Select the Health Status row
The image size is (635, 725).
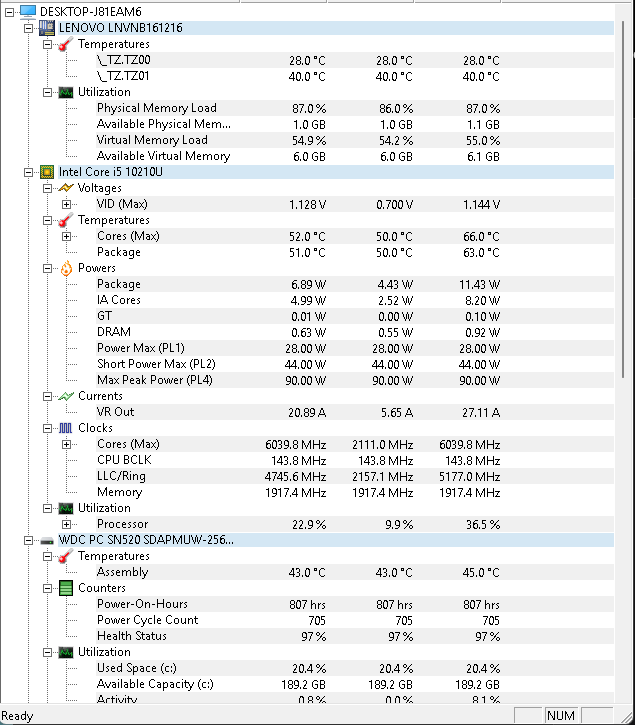pyautogui.click(x=354, y=636)
